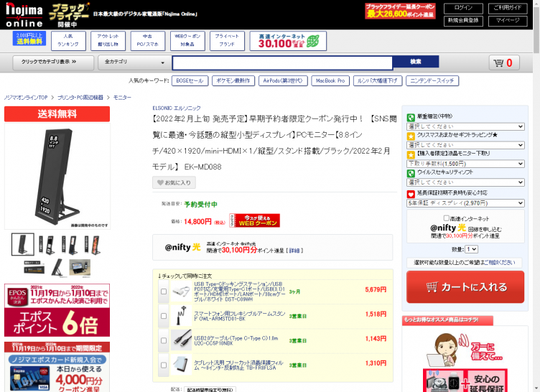Viewport: 540px width, 392px height.
Task: Open the 中古 PC/スマホ tab
Action: pos(148,41)
